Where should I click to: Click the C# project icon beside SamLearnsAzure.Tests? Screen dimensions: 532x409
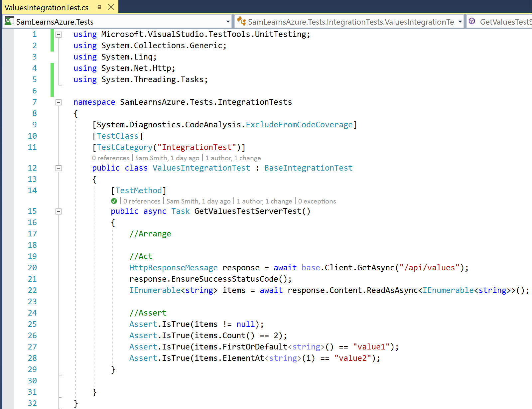coord(9,21)
